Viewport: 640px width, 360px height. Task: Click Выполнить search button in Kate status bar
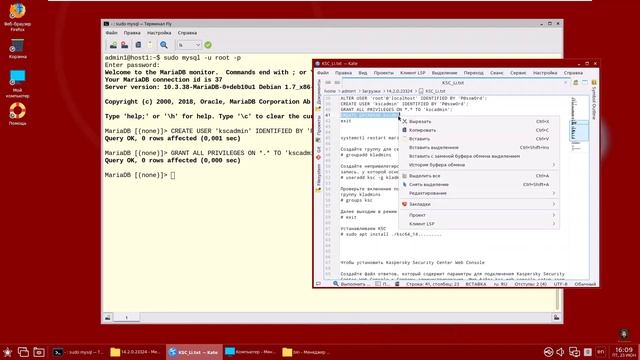coord(351,284)
